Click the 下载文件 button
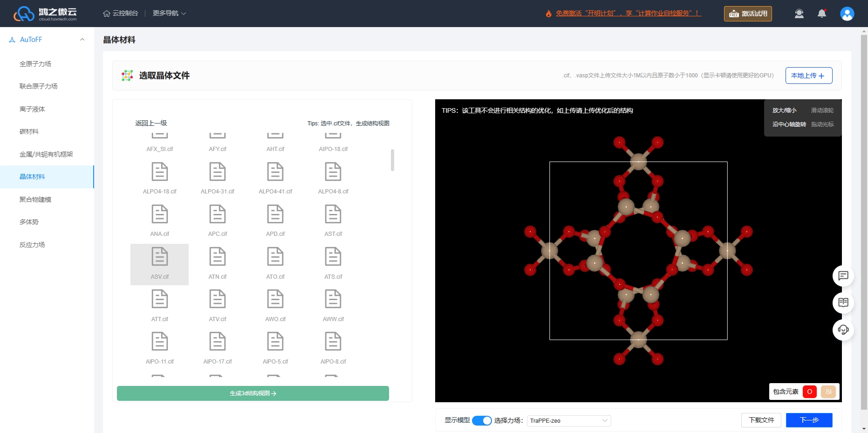The image size is (868, 433). 761,420
